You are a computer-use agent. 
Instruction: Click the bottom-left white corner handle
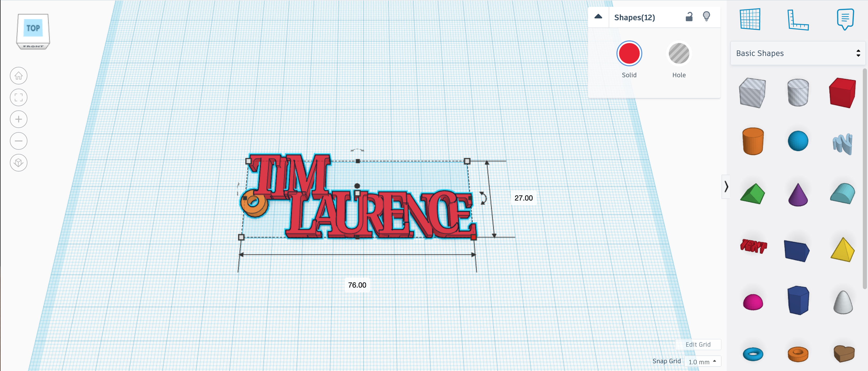(241, 237)
